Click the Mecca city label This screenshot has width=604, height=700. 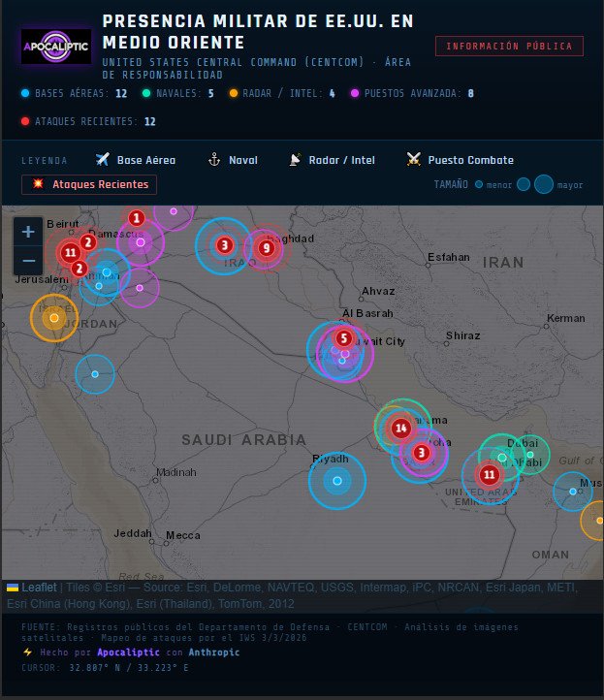tap(183, 535)
